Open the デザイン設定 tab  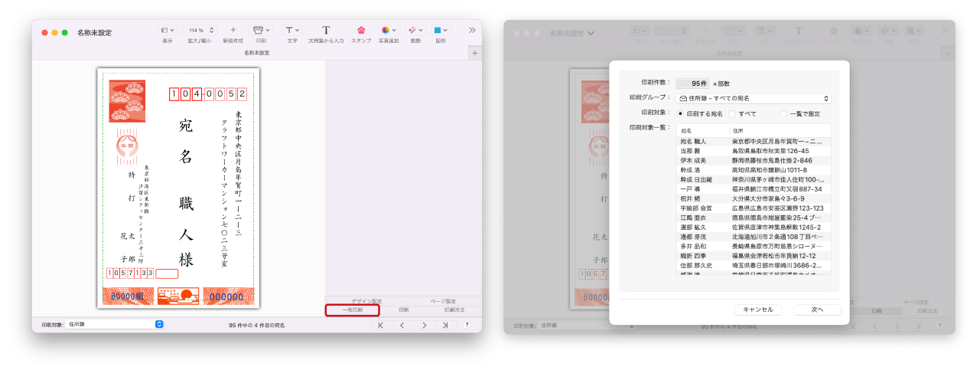click(x=366, y=301)
